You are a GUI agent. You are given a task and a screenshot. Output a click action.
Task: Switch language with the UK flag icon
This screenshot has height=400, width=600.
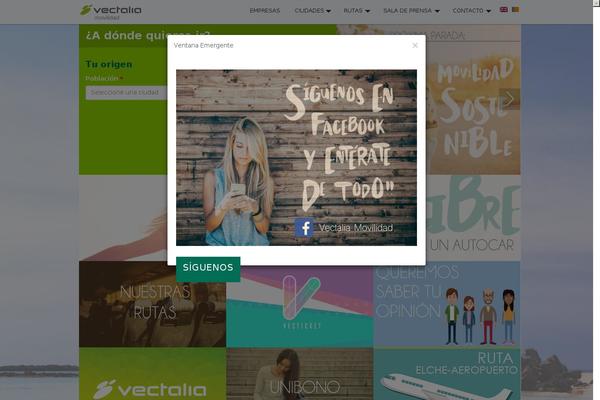[x=504, y=10]
